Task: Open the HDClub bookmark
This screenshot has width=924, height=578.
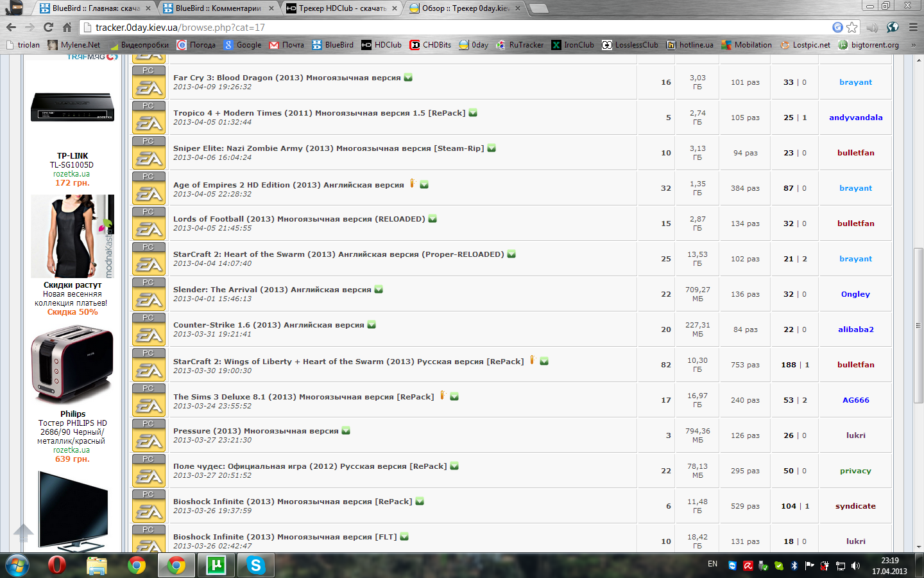Action: pyautogui.click(x=381, y=45)
